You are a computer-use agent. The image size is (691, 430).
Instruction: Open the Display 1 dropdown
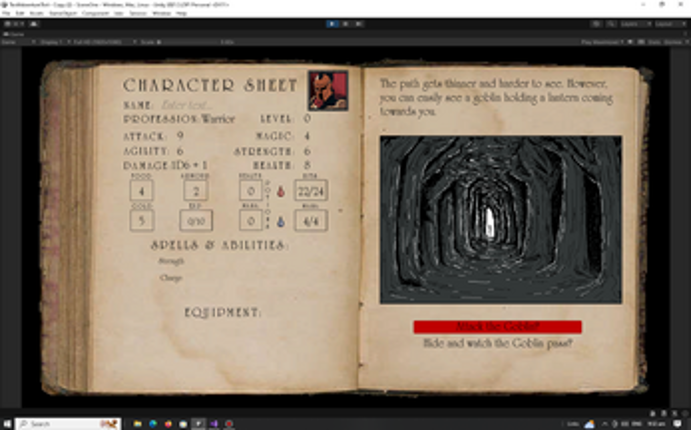tap(55, 42)
